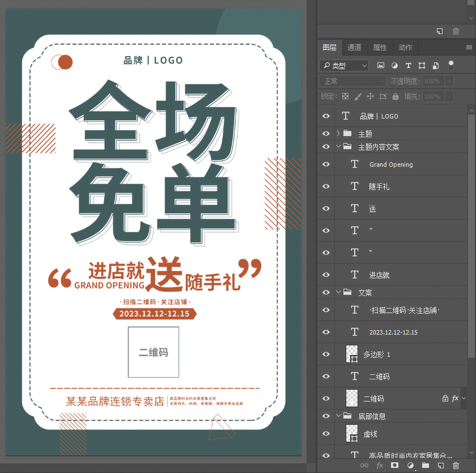476x473 pixels.
Task: Switch to the 动作 tab
Action: (x=405, y=48)
